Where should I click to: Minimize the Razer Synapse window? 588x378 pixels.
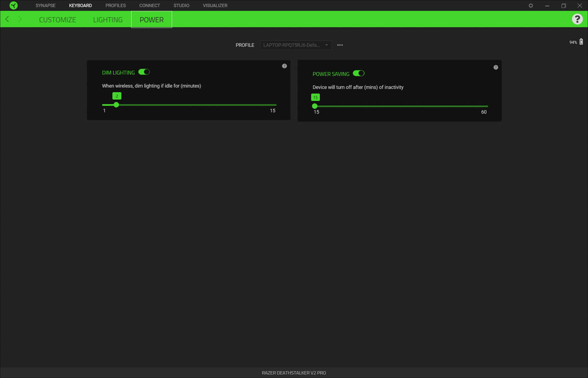[547, 5]
